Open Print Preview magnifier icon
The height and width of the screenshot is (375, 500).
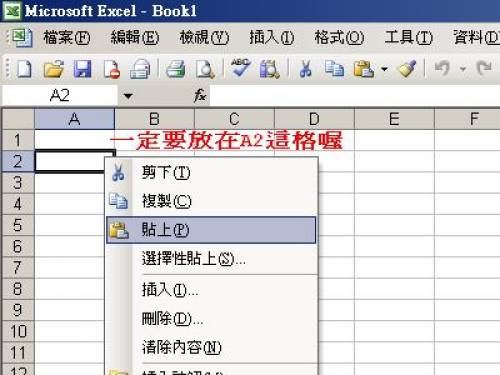coord(205,69)
